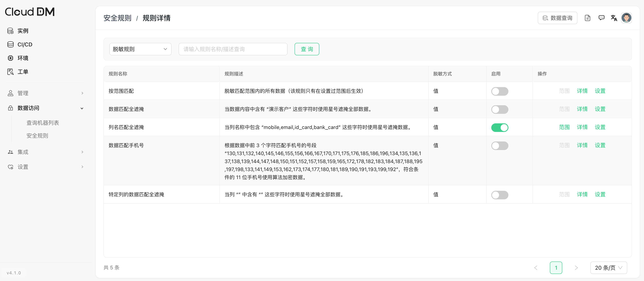644x281 pixels.
Task: Click the 查询 search button
Action: point(307,49)
